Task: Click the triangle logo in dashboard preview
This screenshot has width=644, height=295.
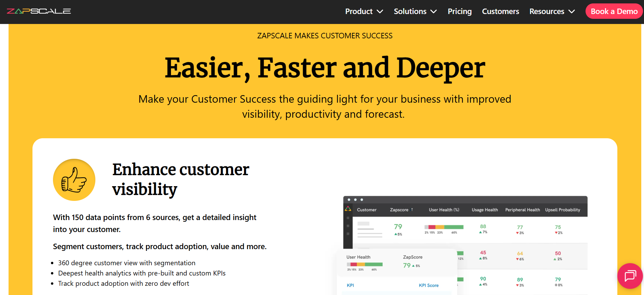Action: click(348, 209)
